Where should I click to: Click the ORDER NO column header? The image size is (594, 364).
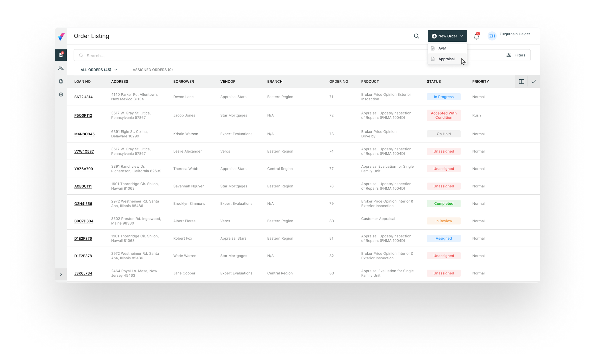(339, 81)
